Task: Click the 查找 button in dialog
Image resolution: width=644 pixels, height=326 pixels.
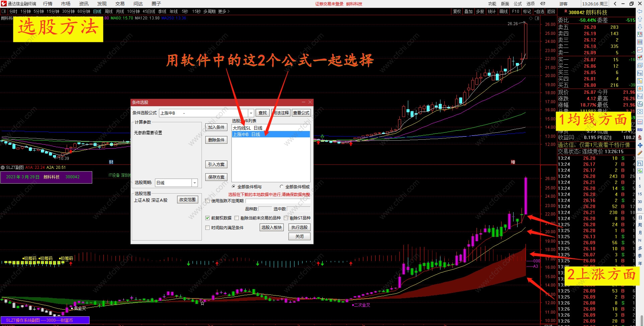Action: click(263, 113)
